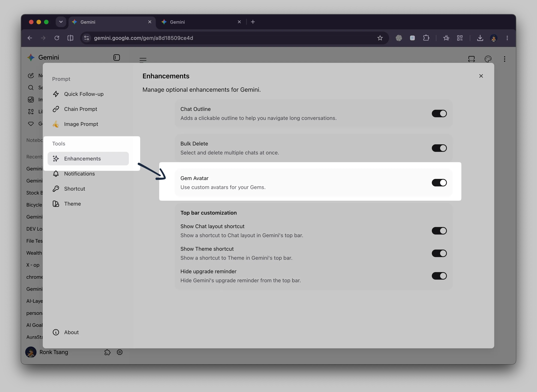The width and height of the screenshot is (537, 392).
Task: Open the 'X - op' recent chat
Action: click(x=33, y=265)
